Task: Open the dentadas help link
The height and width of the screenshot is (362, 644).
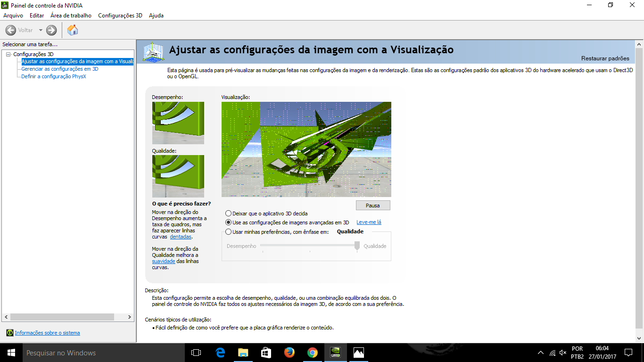Action: [181, 237]
